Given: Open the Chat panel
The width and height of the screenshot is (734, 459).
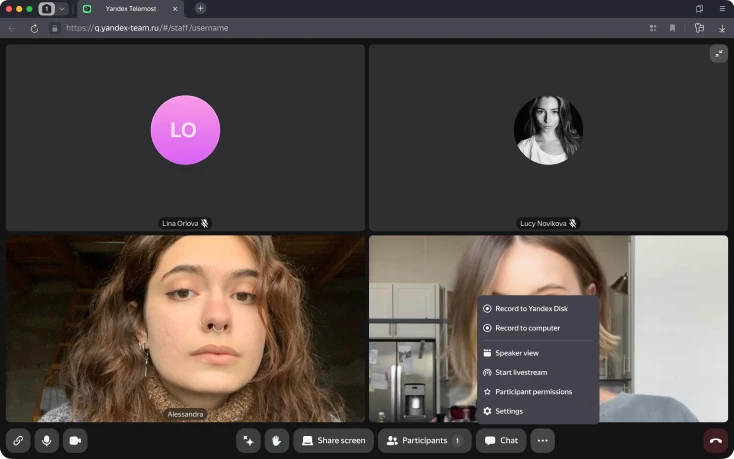Looking at the screenshot, I should tap(501, 440).
